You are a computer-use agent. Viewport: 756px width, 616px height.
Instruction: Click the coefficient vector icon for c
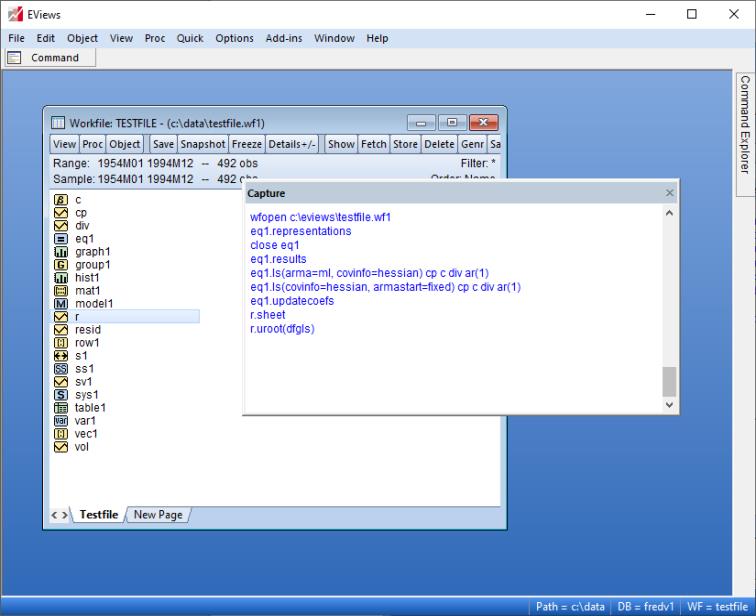(x=61, y=200)
